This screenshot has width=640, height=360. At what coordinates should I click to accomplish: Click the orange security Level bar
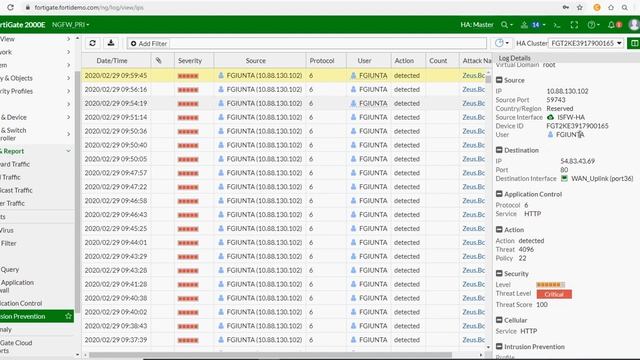click(x=550, y=284)
